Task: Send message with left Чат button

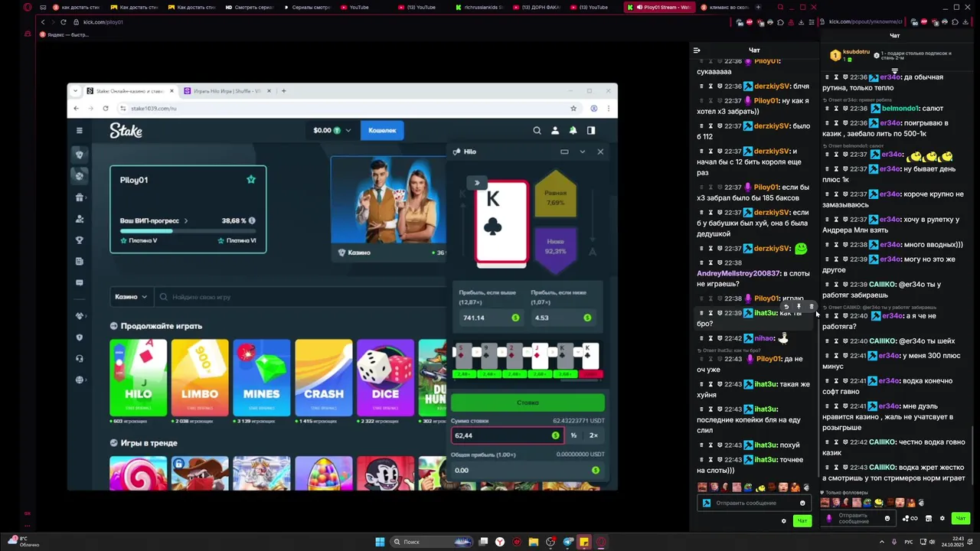Action: (802, 521)
